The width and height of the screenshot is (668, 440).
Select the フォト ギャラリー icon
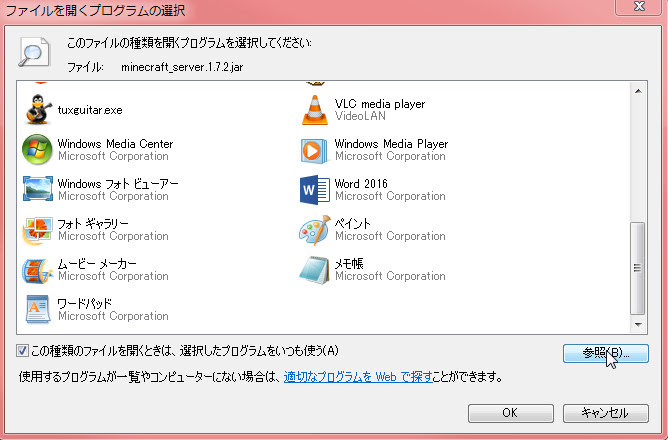coord(37,230)
